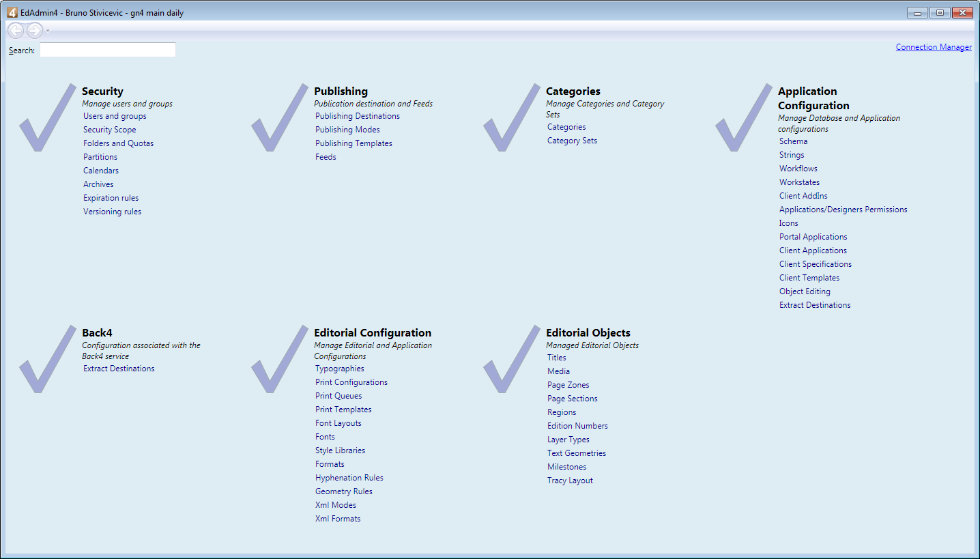Screen dimensions: 980x559
Task: Open Formats link
Action: click(330, 464)
